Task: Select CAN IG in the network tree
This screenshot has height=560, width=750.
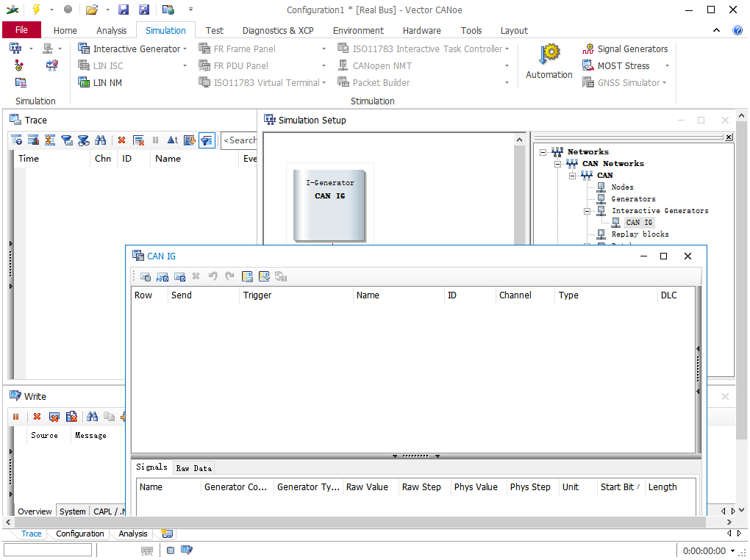Action: (x=639, y=223)
